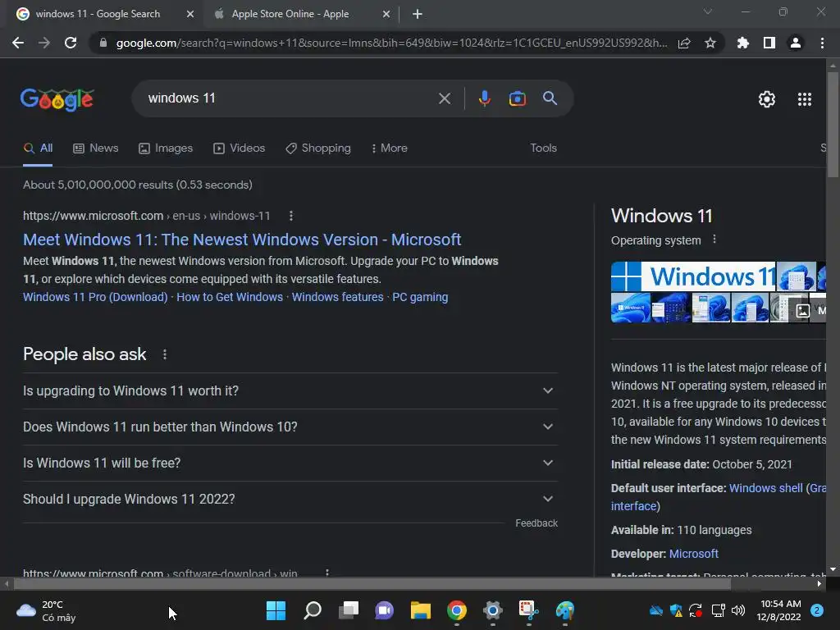840x630 pixels.
Task: Open Windows shell link in knowledge panel
Action: (x=766, y=489)
